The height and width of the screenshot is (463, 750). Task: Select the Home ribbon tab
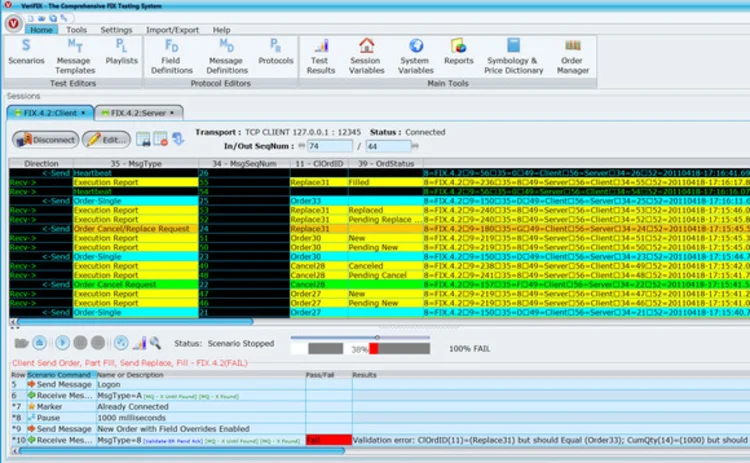click(x=42, y=30)
